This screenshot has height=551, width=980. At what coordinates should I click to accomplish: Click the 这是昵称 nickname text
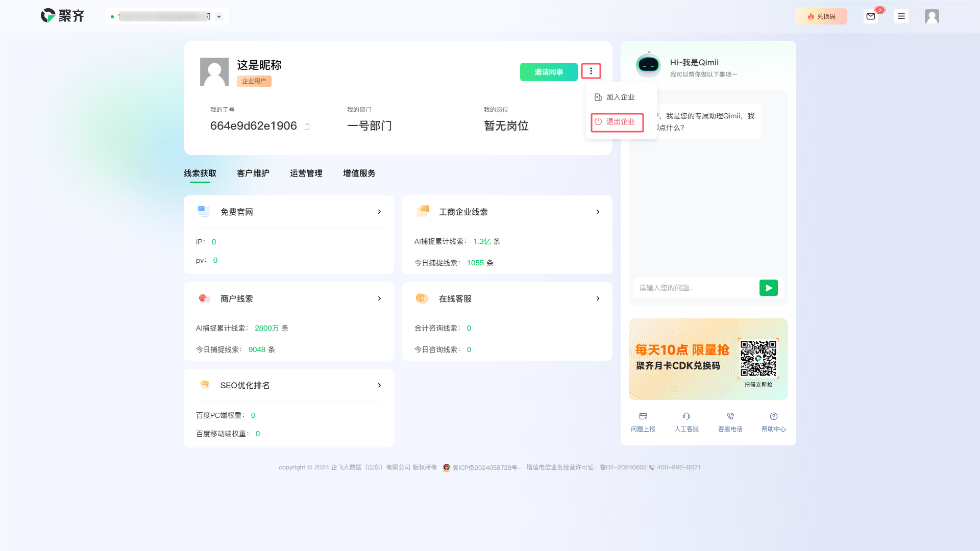click(259, 65)
